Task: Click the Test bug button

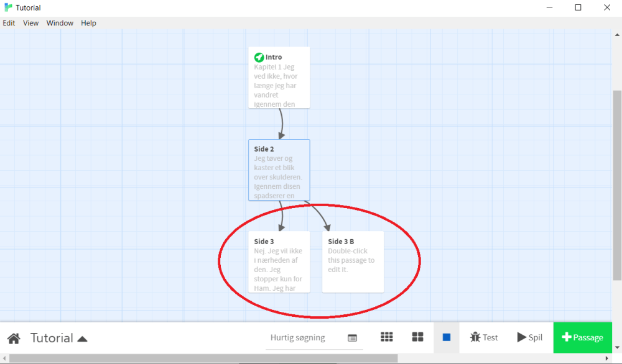Action: [x=485, y=337]
